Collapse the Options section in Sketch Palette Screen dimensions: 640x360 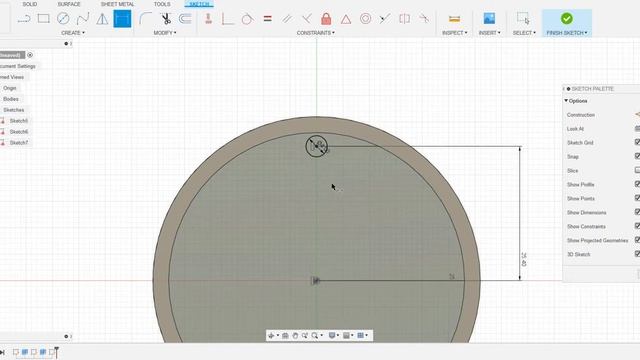point(567,100)
